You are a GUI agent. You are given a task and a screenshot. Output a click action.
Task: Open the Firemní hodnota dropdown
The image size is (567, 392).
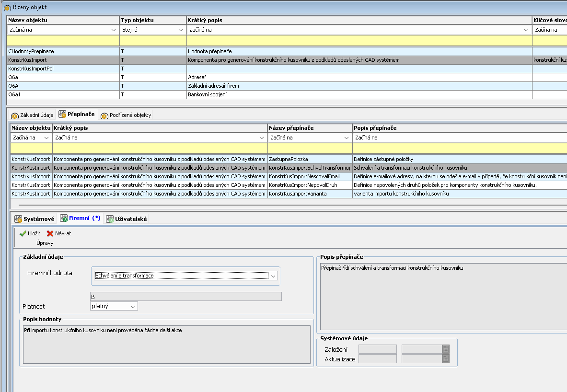[x=273, y=276]
